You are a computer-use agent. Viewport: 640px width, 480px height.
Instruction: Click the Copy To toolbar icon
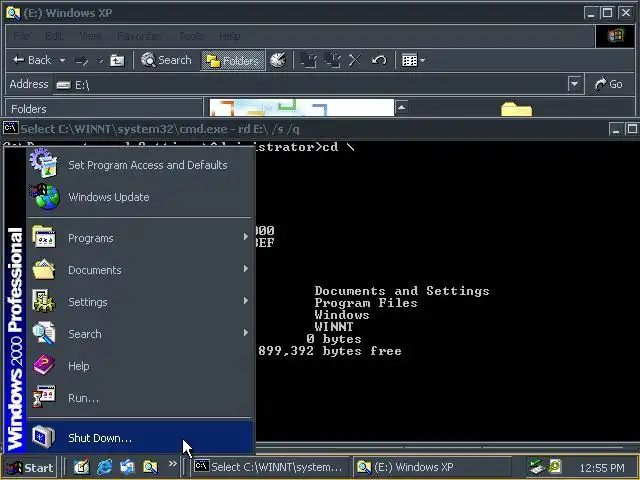[x=333, y=60]
